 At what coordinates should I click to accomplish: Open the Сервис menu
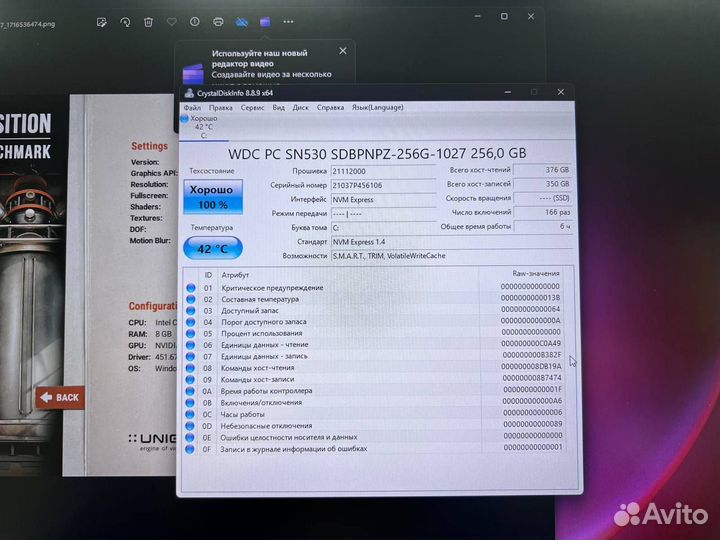252,107
